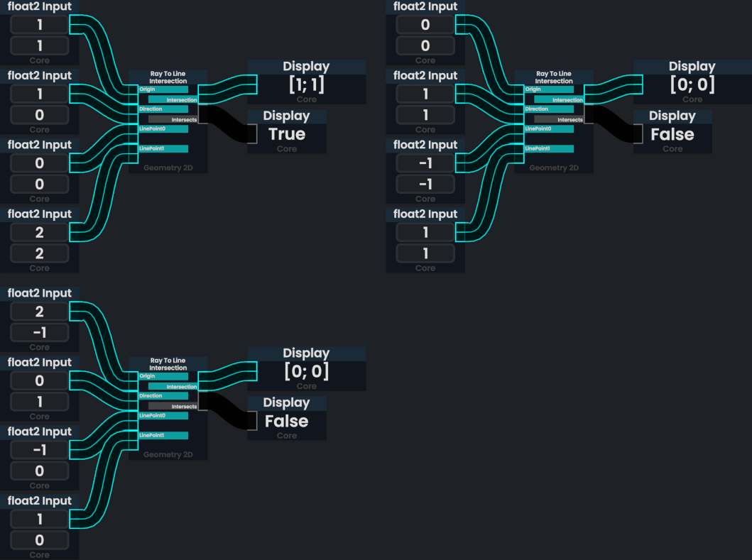Edit the 0 field in top-left group's second float2 Input
This screenshot has height=560, width=752.
[40, 115]
